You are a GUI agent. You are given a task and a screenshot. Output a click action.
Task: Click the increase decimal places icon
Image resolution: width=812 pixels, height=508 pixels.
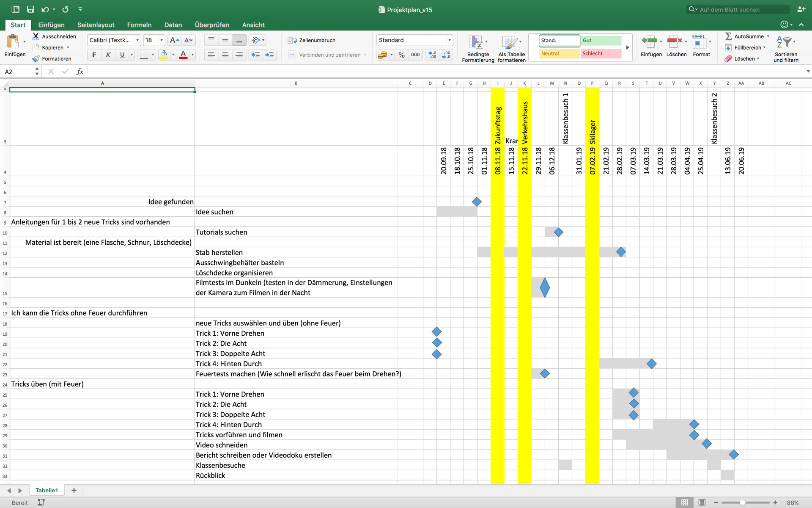tap(432, 55)
